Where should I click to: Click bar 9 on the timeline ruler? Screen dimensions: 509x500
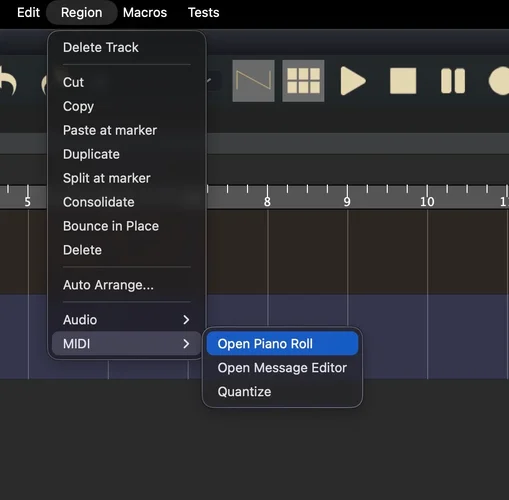point(347,201)
